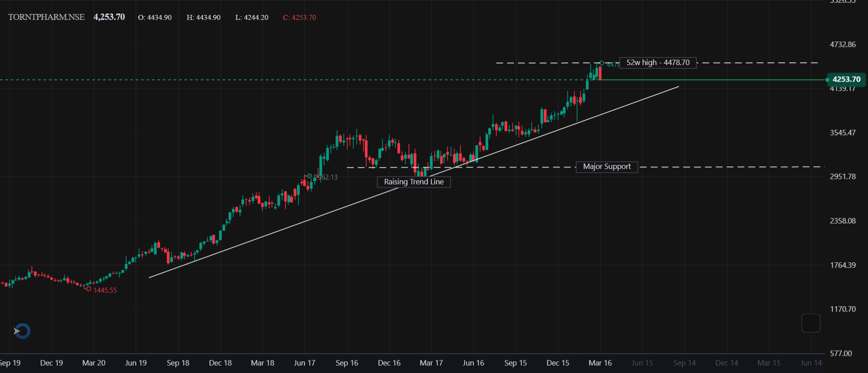Click the Sep 18 date axis label
This screenshot has width=868, height=373.
tap(178, 363)
